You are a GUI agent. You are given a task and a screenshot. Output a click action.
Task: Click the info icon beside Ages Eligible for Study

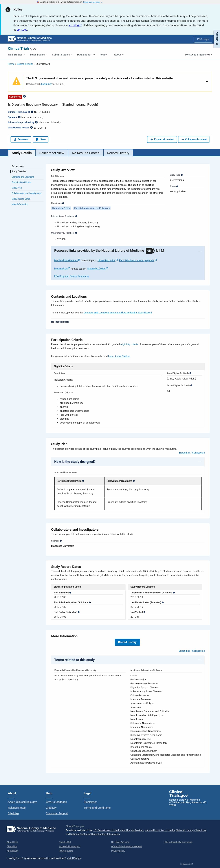[x=190, y=373]
